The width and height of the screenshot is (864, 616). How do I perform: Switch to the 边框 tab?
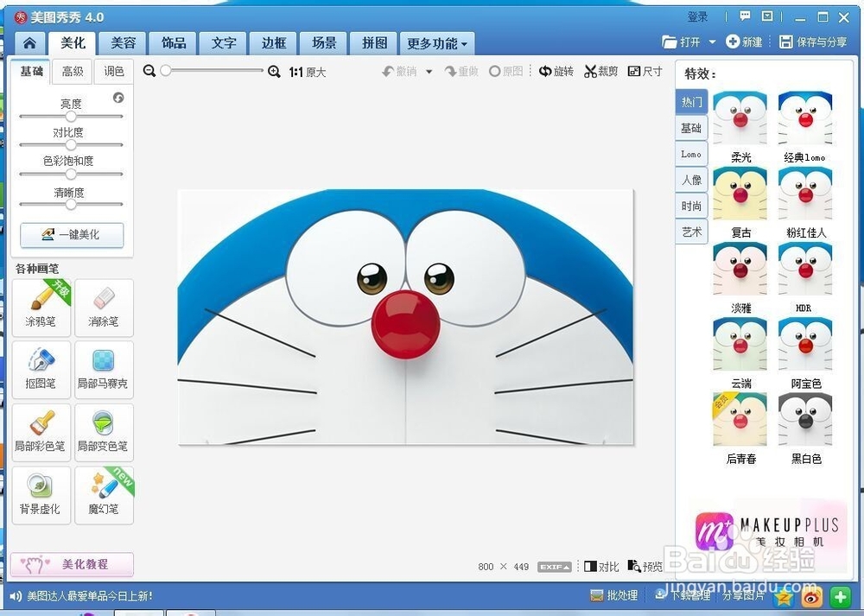click(274, 43)
